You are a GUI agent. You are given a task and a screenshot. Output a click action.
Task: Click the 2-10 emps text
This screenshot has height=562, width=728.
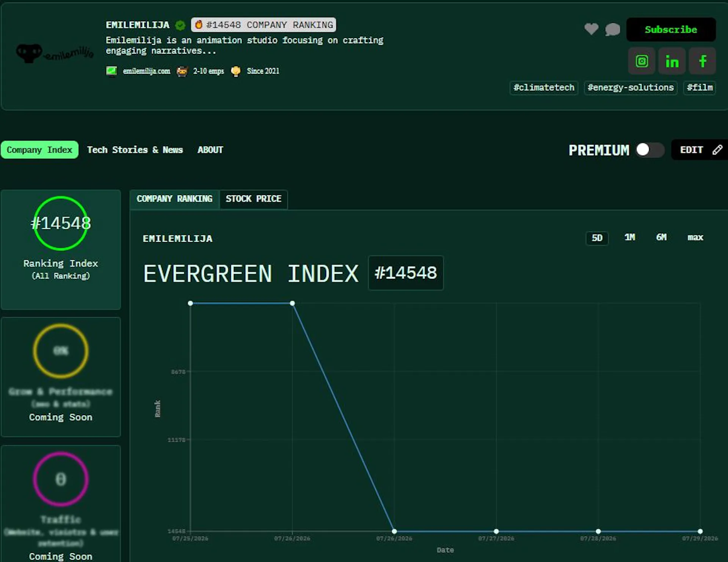(209, 71)
